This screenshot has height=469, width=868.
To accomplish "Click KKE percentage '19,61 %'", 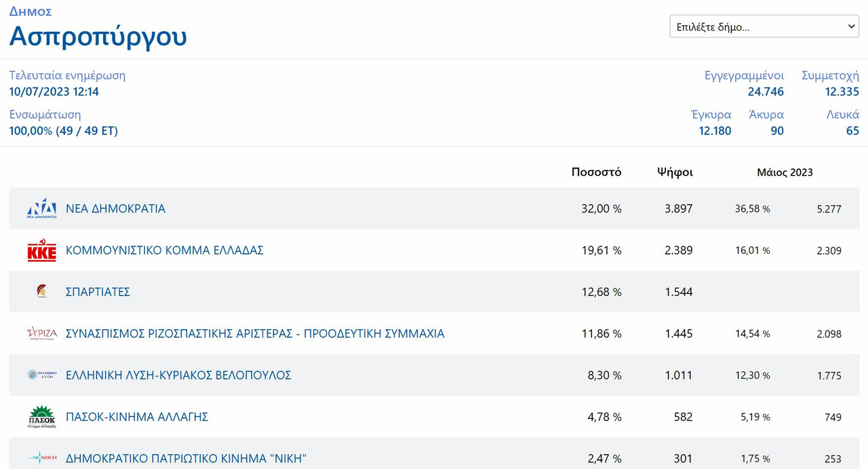I will [601, 250].
